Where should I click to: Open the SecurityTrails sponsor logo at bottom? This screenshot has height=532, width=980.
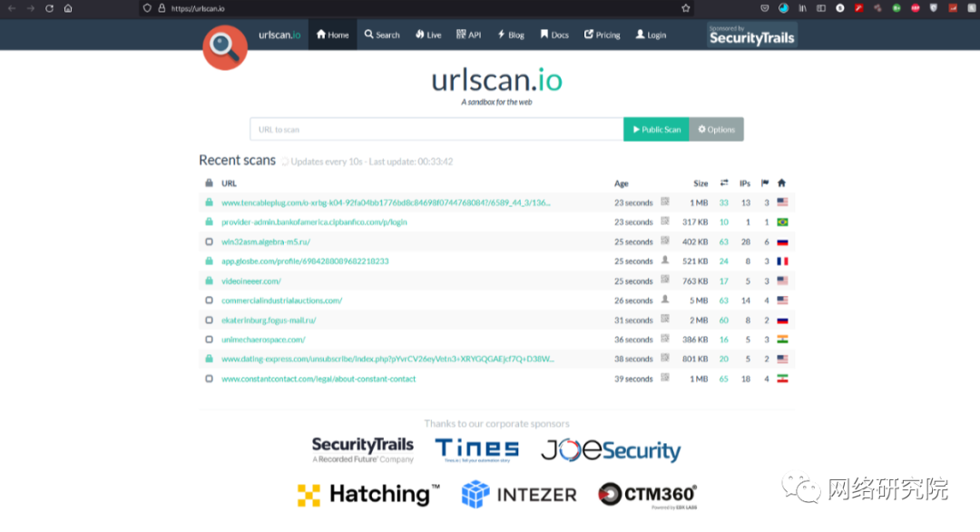pyautogui.click(x=362, y=450)
